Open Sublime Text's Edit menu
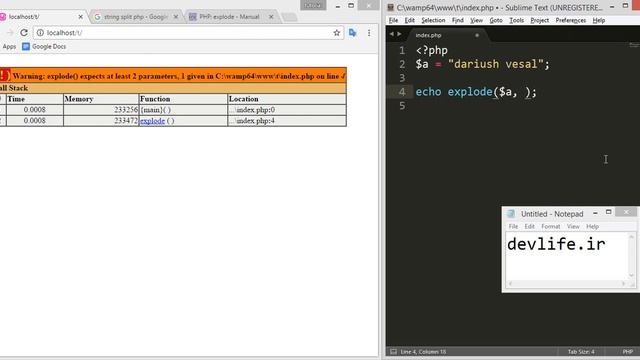The image size is (640, 360). tap(409, 20)
